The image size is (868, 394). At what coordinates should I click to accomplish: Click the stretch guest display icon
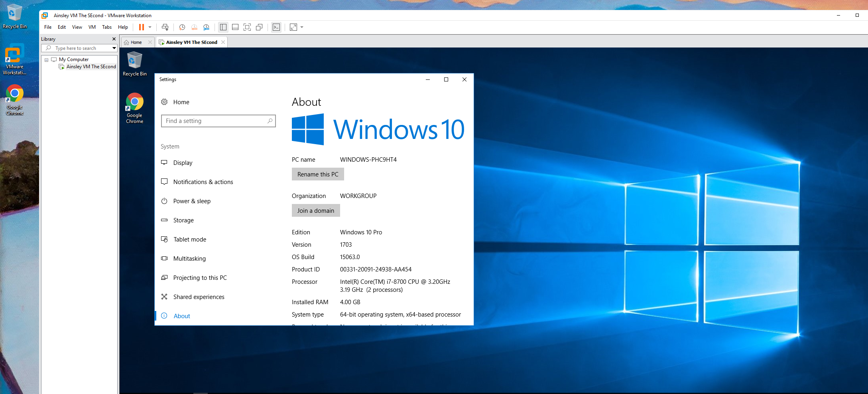pyautogui.click(x=293, y=27)
